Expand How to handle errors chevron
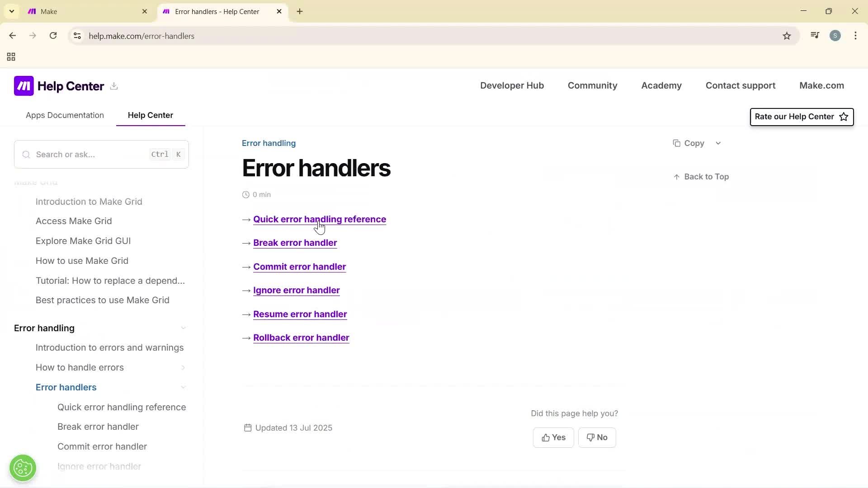Image resolution: width=868 pixels, height=488 pixels. (x=183, y=368)
